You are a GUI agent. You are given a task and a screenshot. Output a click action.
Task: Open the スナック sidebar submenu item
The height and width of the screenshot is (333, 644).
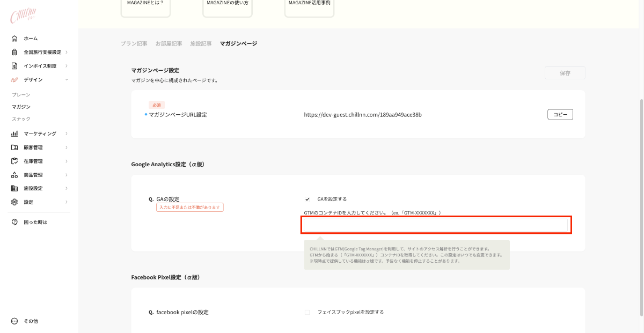pos(21,119)
